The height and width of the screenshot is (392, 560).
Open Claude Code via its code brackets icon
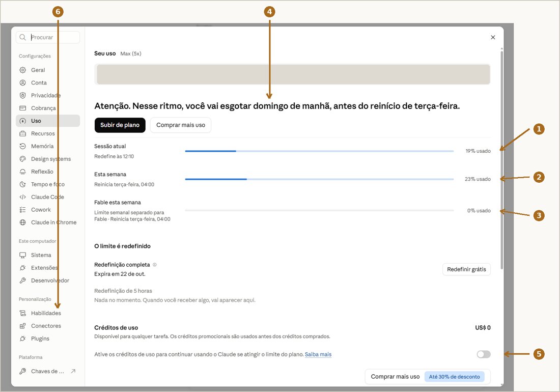click(23, 197)
